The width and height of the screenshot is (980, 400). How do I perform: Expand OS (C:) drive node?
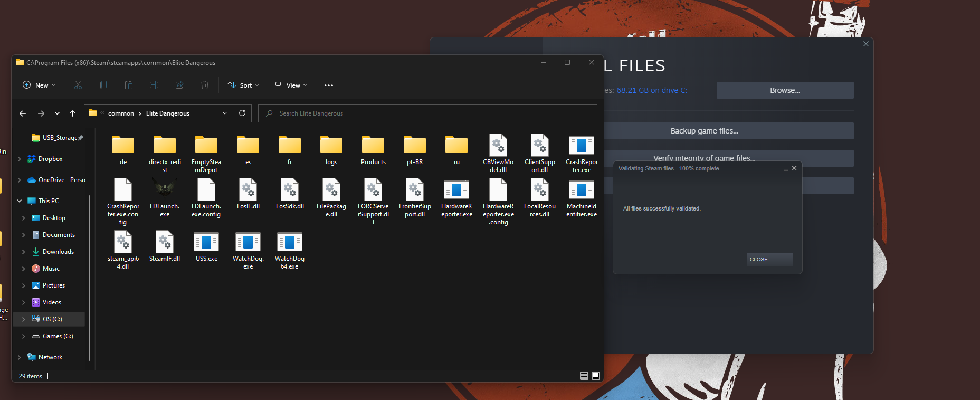[24, 319]
